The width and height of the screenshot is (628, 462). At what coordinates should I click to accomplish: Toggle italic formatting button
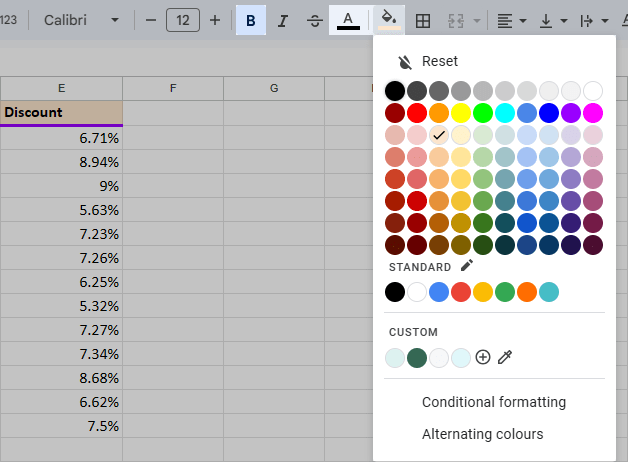283,20
